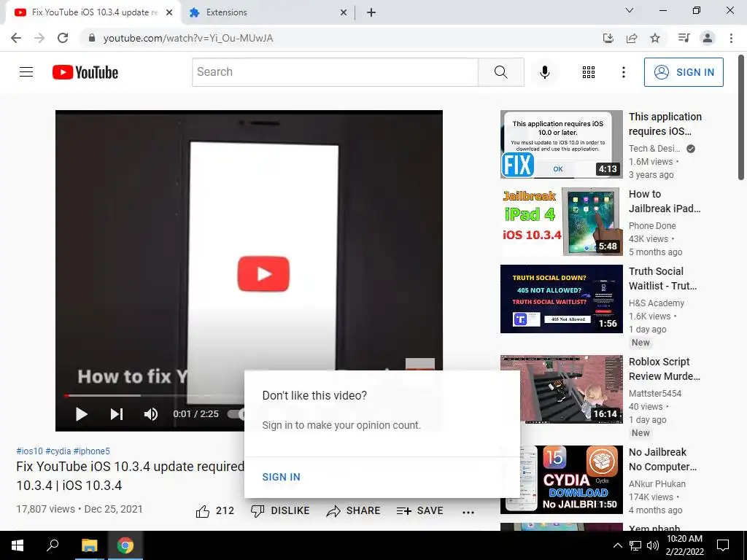
Task: Open Chrome three-dot menu
Action: (x=731, y=38)
